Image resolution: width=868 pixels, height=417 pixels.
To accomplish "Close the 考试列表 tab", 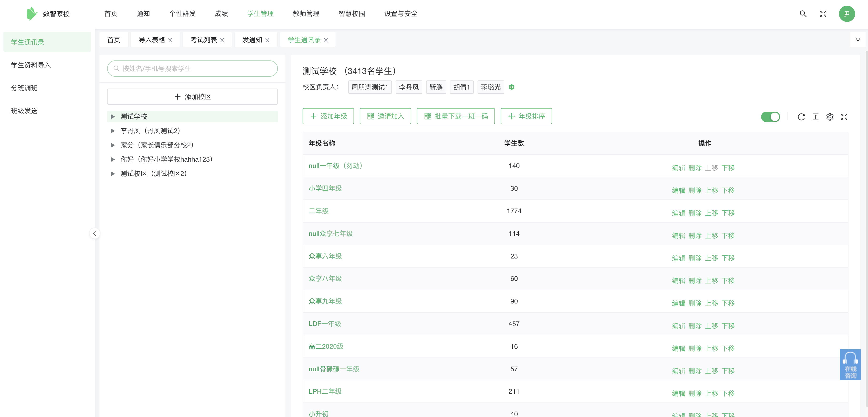I will 222,40.
